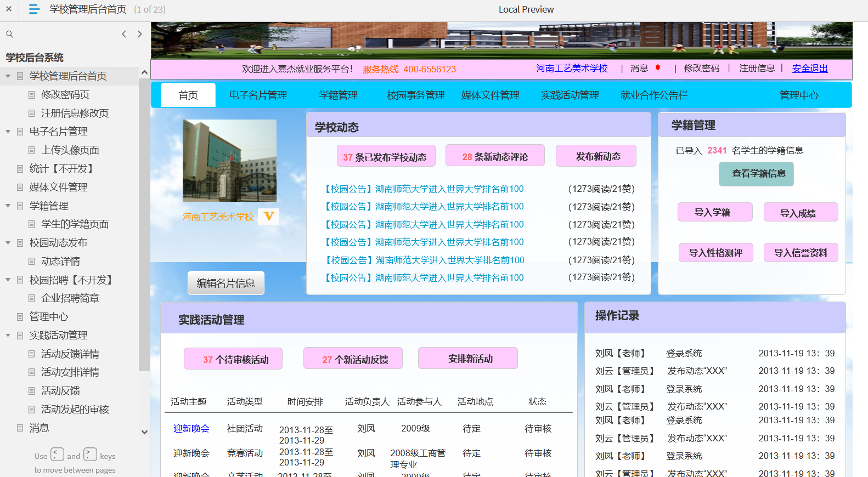This screenshot has width=868, height=477.
Task: Click the 消息 link in the header
Action: point(639,69)
